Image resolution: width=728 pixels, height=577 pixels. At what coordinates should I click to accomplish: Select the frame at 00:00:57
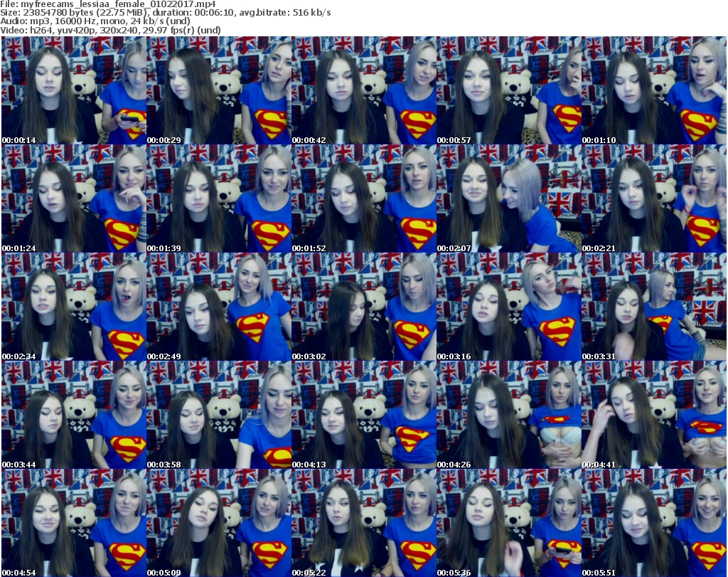click(509, 90)
